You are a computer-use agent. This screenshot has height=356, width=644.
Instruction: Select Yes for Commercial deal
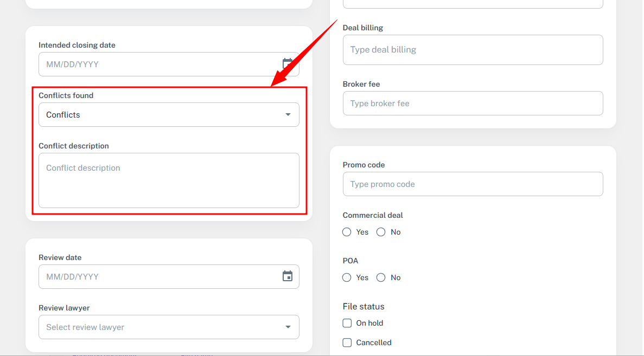click(347, 232)
